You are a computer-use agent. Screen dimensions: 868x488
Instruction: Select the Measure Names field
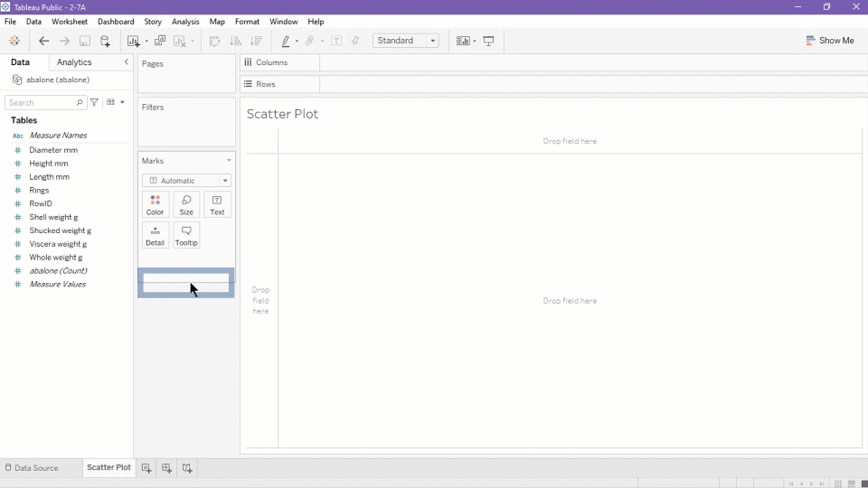(58, 135)
